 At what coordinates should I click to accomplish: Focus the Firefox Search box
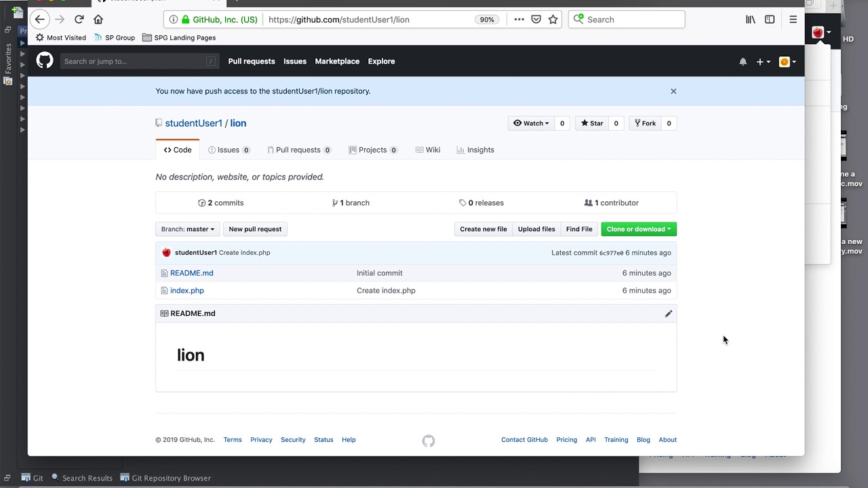click(627, 20)
